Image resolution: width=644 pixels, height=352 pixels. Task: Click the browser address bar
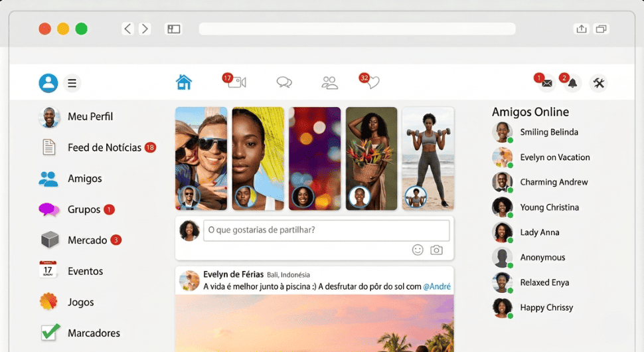click(x=357, y=29)
